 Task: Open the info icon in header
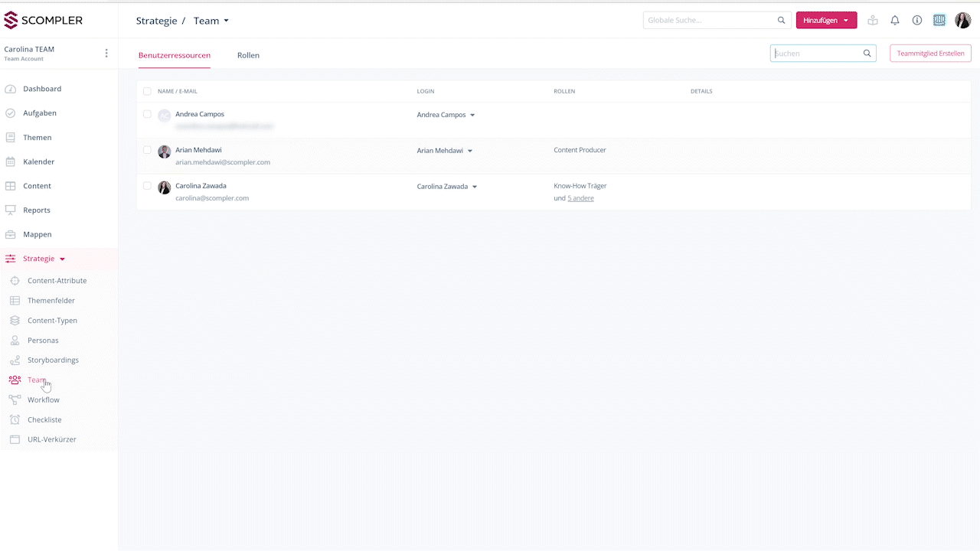pos(916,21)
